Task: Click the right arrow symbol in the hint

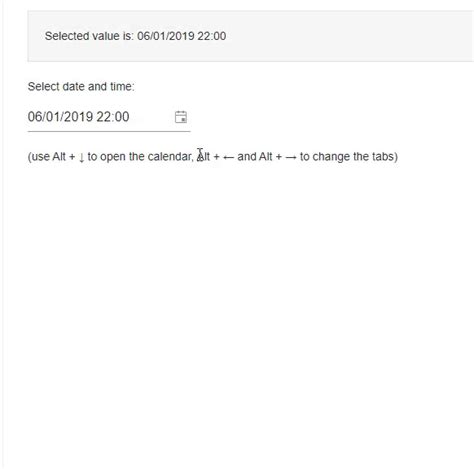Action: pos(291,157)
